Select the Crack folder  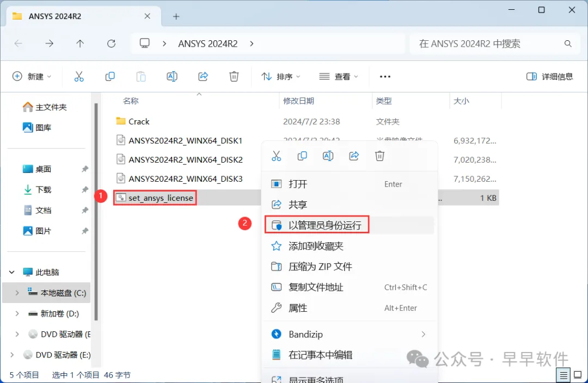pyautogui.click(x=133, y=121)
